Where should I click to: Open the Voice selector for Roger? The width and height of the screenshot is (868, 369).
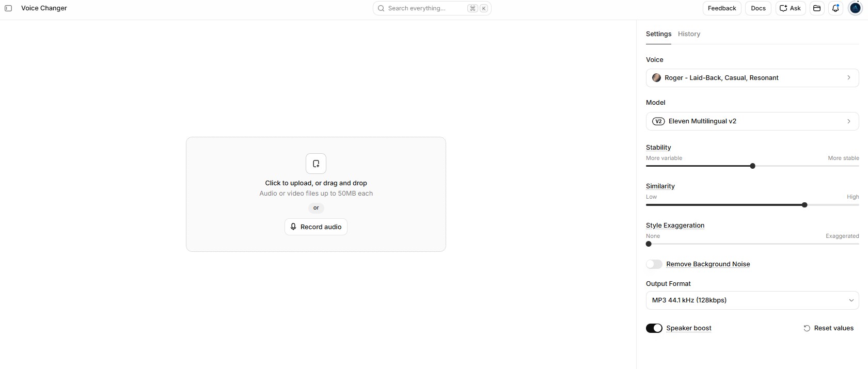point(752,78)
